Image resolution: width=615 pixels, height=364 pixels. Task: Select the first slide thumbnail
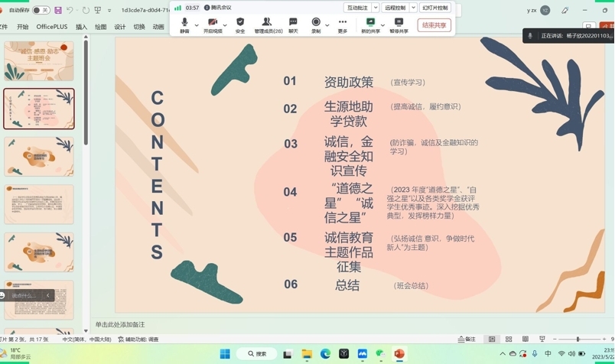(39, 61)
